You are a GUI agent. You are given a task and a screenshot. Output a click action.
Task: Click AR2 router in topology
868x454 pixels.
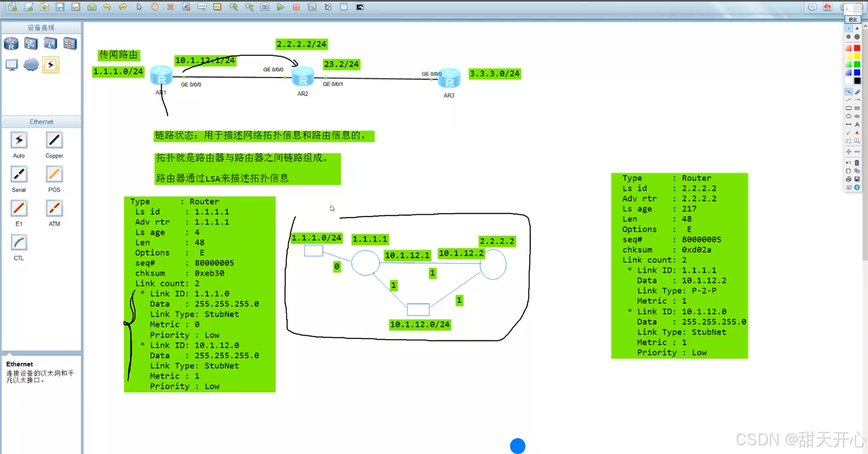tap(302, 77)
